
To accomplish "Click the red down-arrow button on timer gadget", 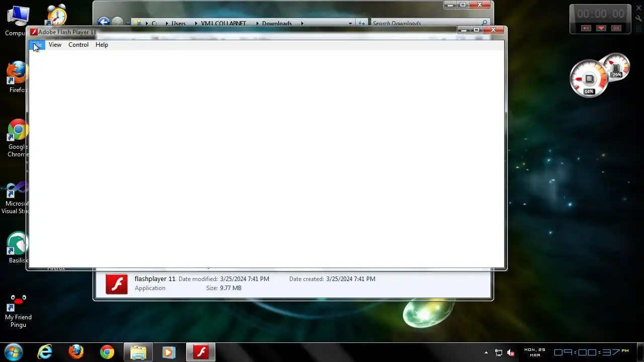I will 601,28.
